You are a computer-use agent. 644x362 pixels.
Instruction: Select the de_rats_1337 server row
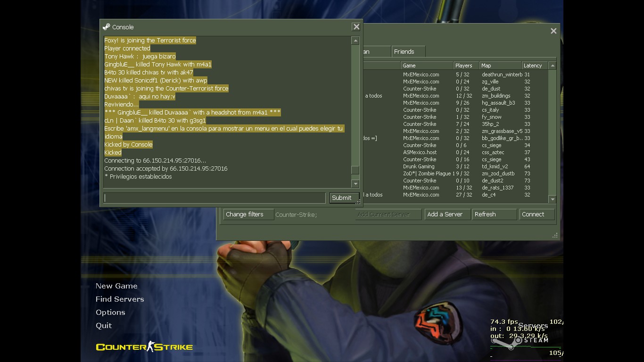click(x=455, y=188)
